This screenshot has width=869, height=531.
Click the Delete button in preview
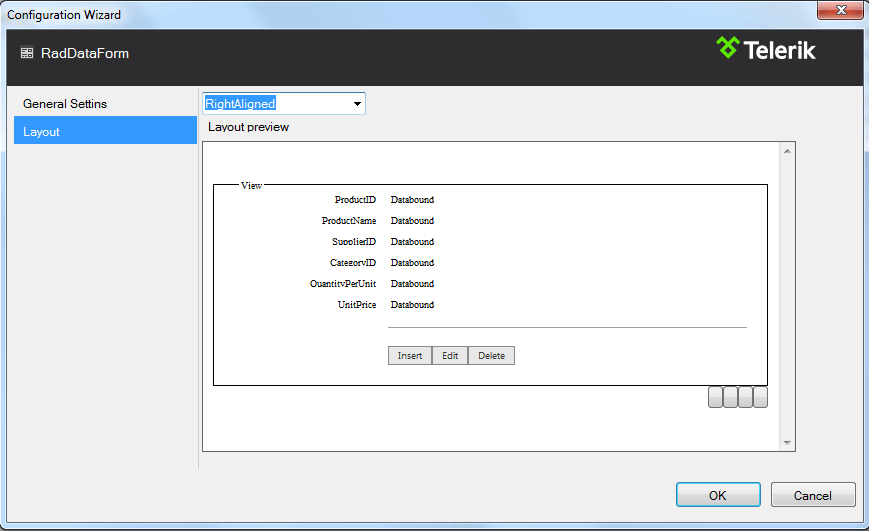pos(492,356)
